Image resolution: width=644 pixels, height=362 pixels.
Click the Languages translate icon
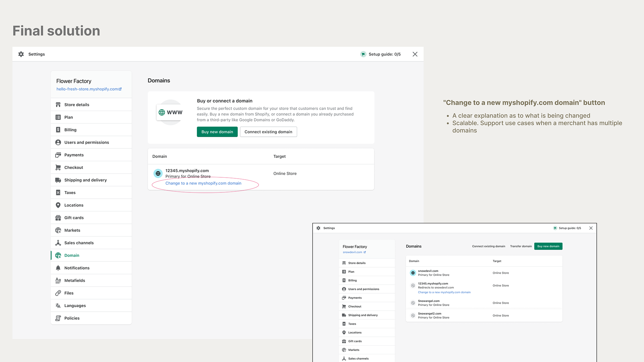[58, 306]
